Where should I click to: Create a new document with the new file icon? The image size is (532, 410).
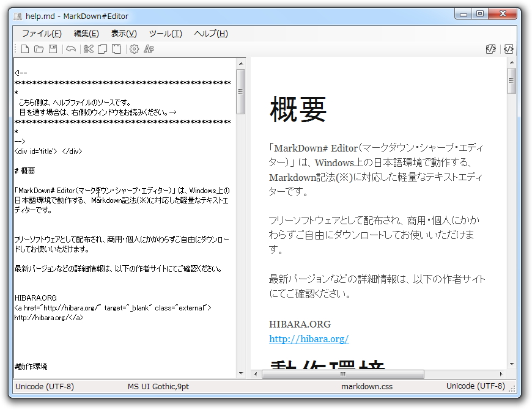click(x=25, y=49)
